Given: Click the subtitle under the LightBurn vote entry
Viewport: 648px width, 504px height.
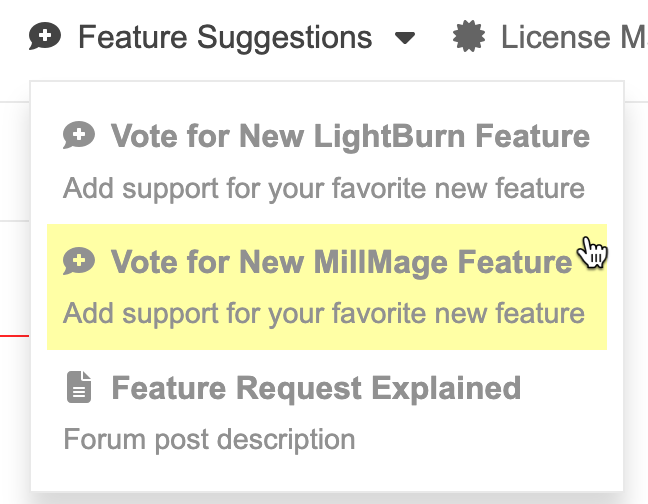Looking at the screenshot, I should point(323,188).
